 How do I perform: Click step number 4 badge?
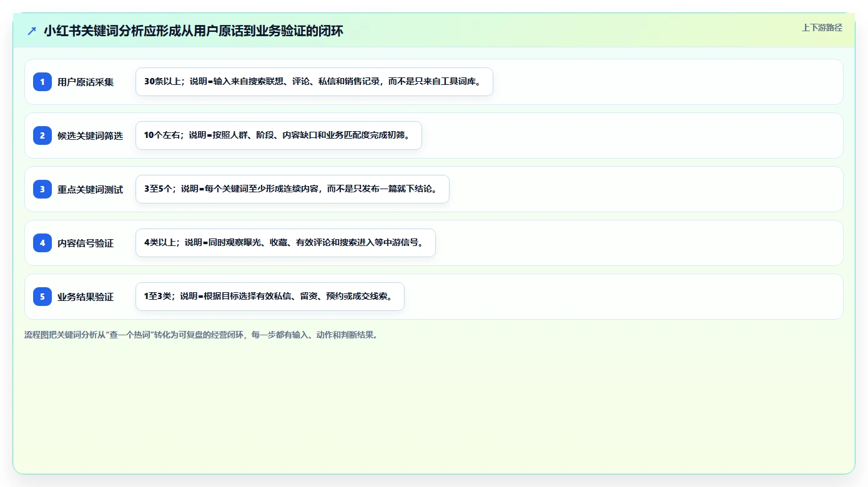(x=42, y=243)
